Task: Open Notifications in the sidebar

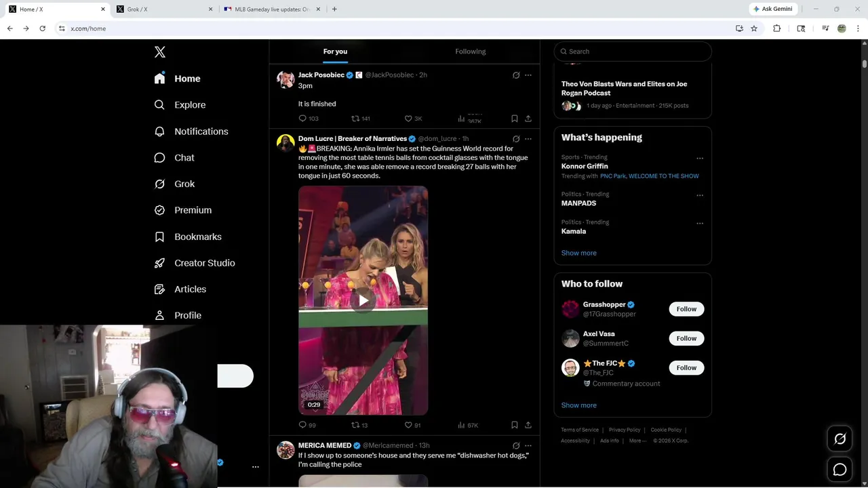Action: (x=191, y=131)
